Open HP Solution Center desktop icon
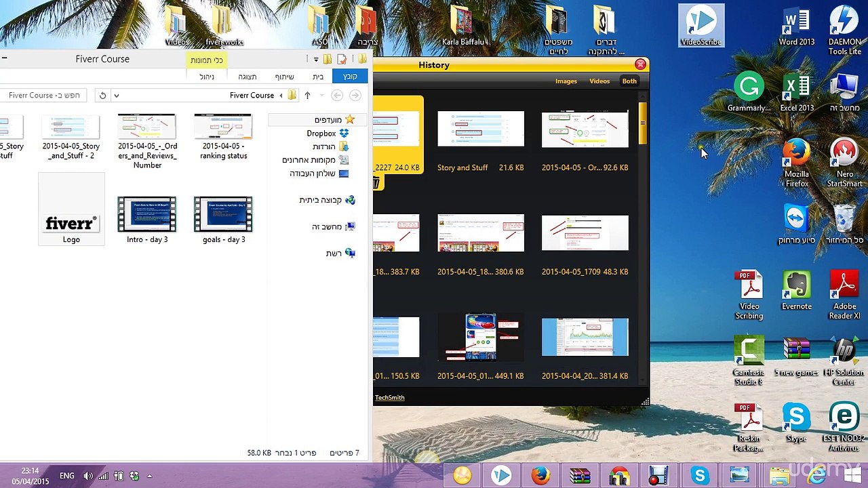This screenshot has height=488, width=868. [844, 361]
